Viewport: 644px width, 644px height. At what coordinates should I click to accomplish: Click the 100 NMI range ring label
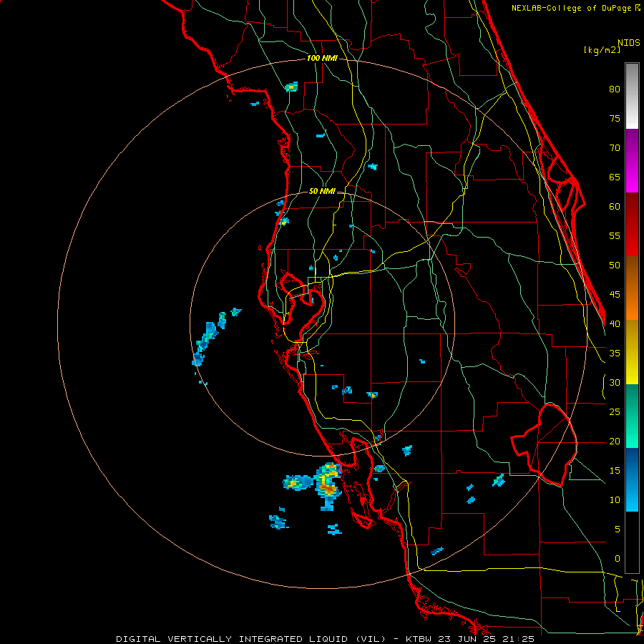click(322, 59)
